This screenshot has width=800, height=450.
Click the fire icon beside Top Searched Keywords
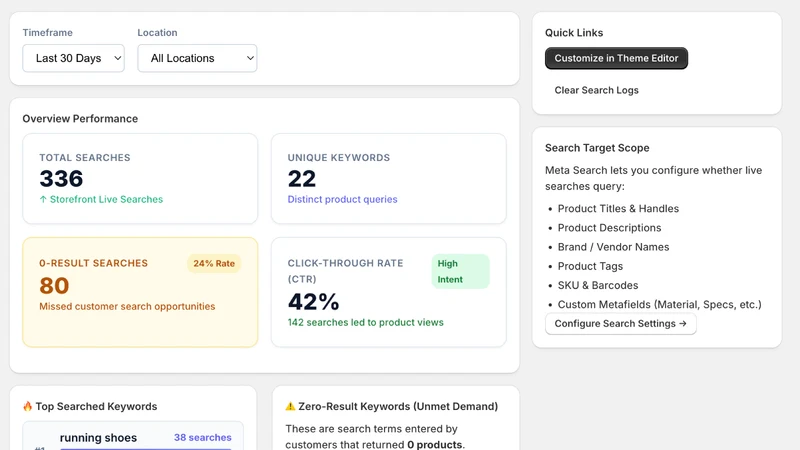[x=28, y=406]
